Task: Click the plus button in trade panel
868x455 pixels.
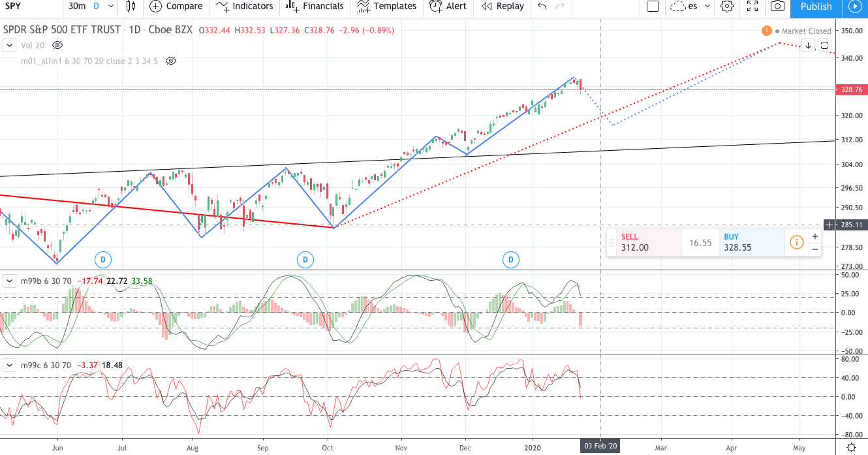Action: click(x=814, y=236)
